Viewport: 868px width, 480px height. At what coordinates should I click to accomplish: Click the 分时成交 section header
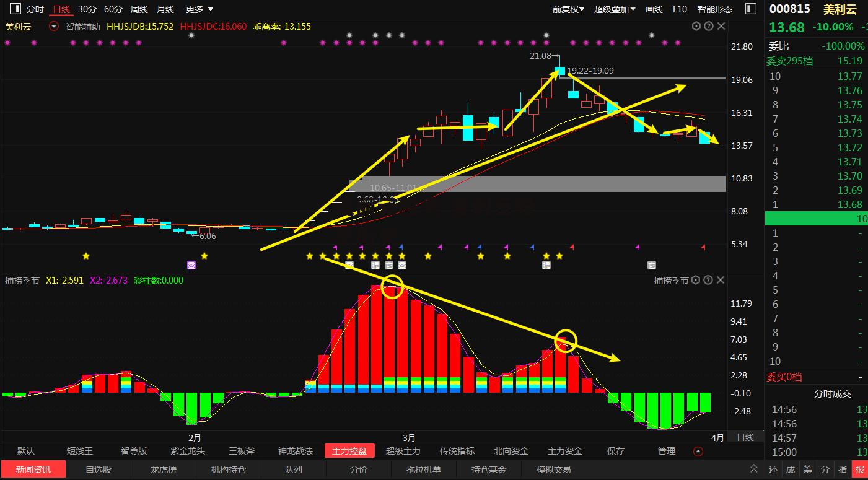coord(832,393)
